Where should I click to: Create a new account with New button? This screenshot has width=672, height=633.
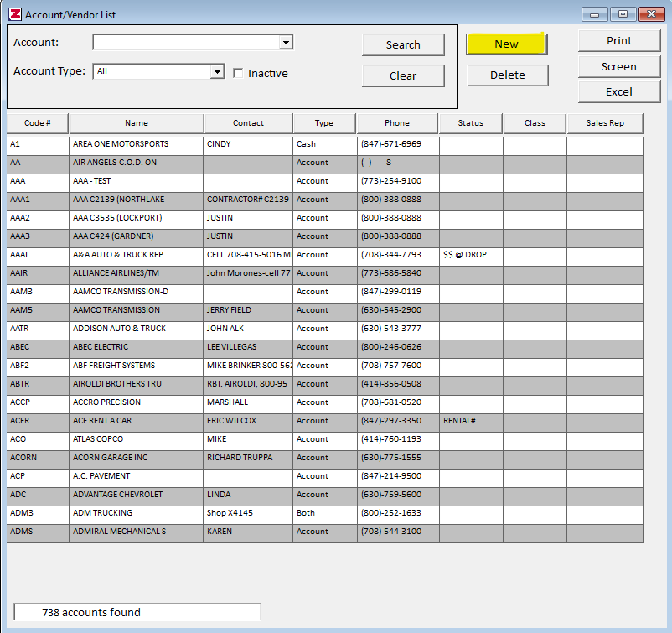pyautogui.click(x=507, y=44)
